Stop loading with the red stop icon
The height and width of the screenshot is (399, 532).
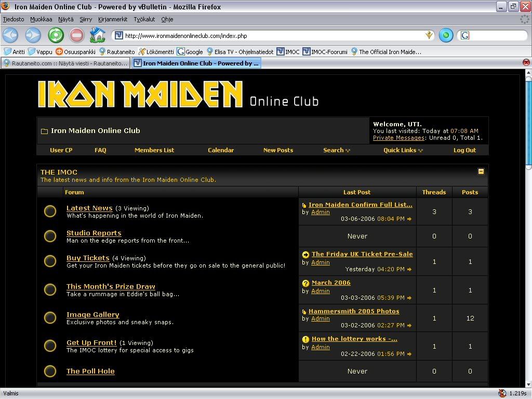coord(77,35)
